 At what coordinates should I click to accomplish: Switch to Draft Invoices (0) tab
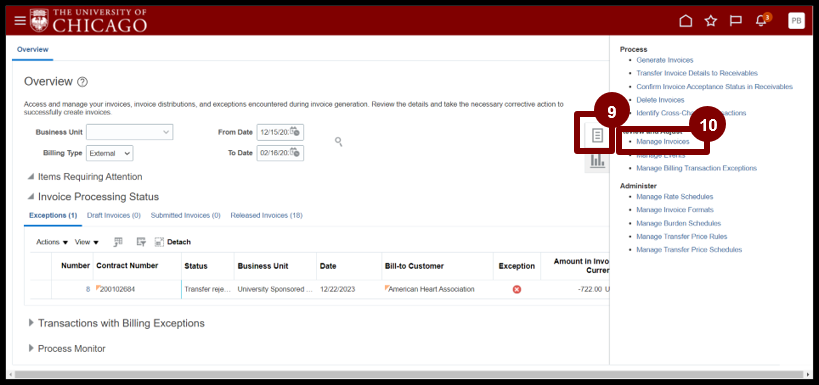click(x=114, y=215)
